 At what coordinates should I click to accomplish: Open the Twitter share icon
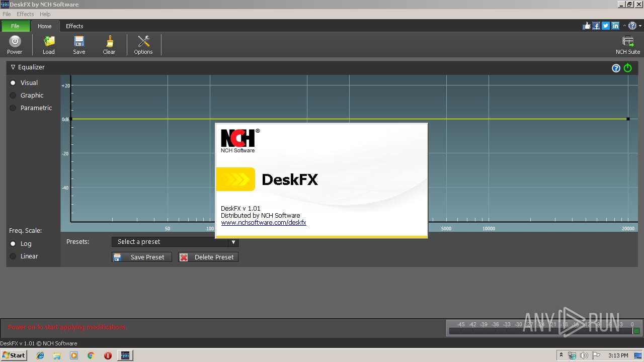(x=606, y=26)
